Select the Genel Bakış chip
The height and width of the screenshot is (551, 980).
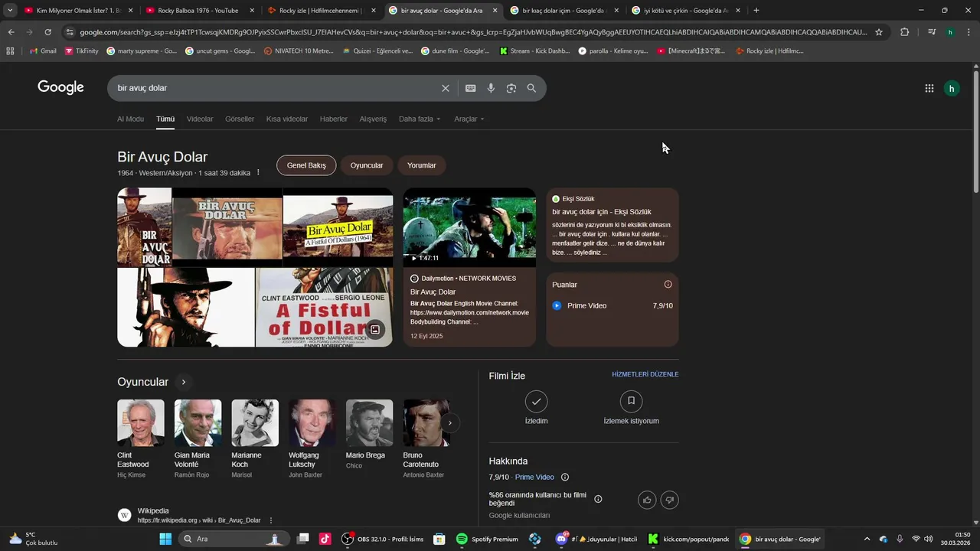(x=306, y=165)
